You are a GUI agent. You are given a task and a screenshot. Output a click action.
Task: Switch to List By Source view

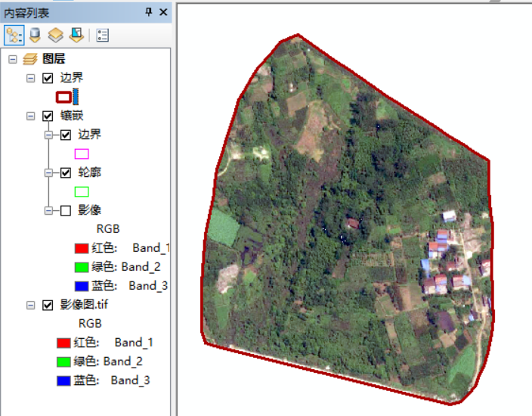35,35
